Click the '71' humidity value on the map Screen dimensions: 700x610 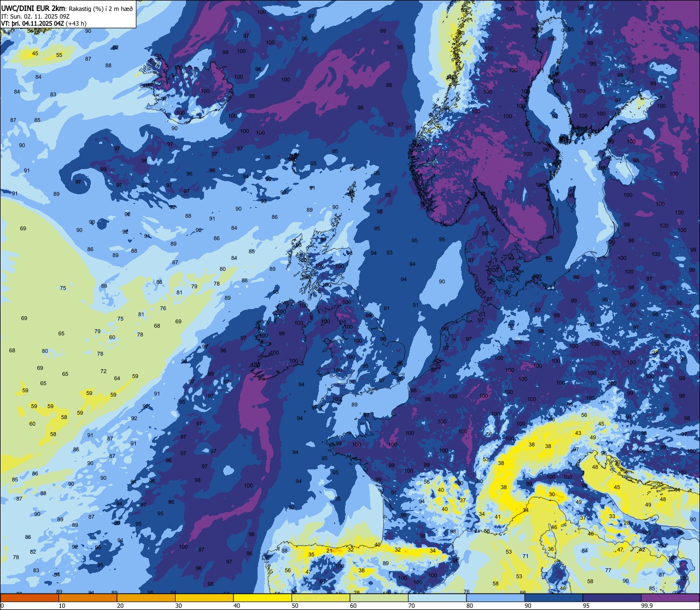526,556
